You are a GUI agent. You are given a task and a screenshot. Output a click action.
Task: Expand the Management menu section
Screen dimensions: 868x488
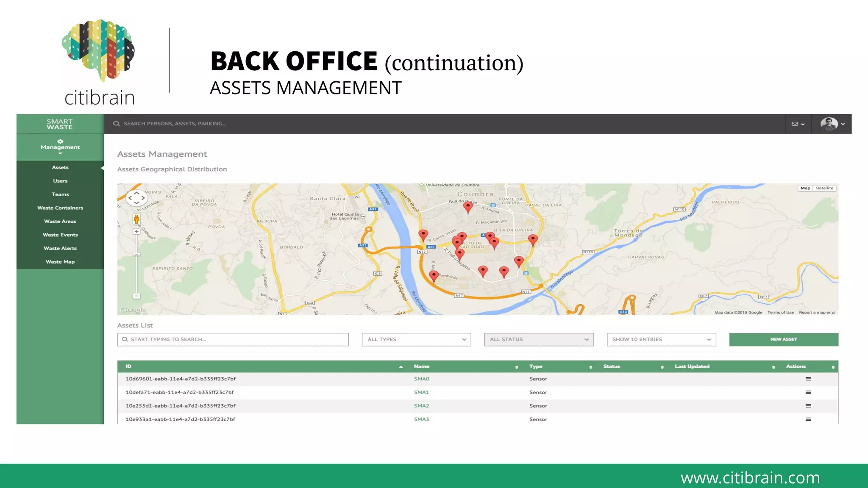60,147
